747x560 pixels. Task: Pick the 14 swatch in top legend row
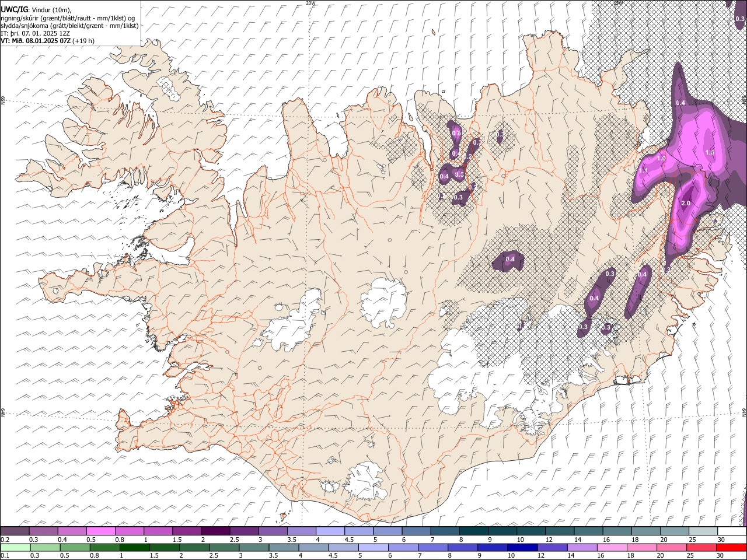click(x=589, y=531)
